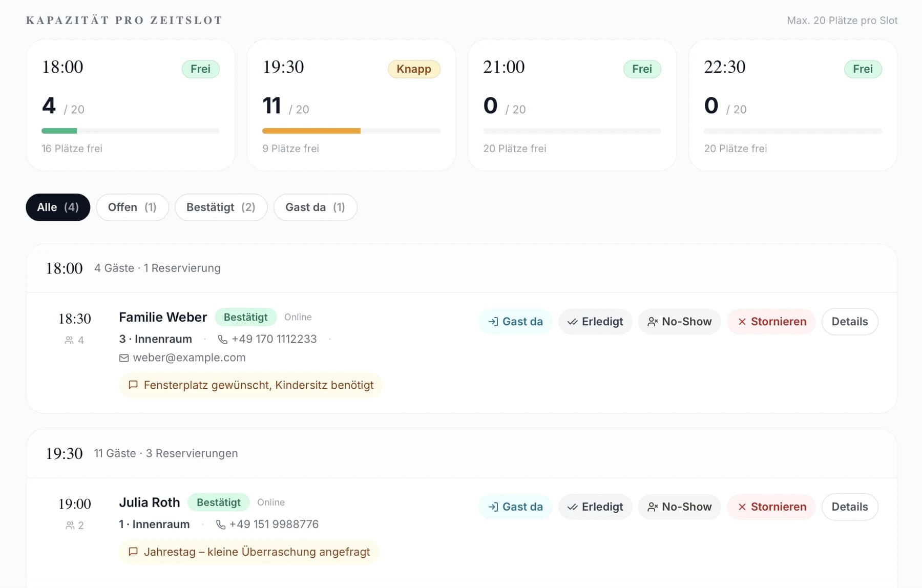The height and width of the screenshot is (588, 922).
Task: Flag Familie Weber as No-Show
Action: (679, 322)
